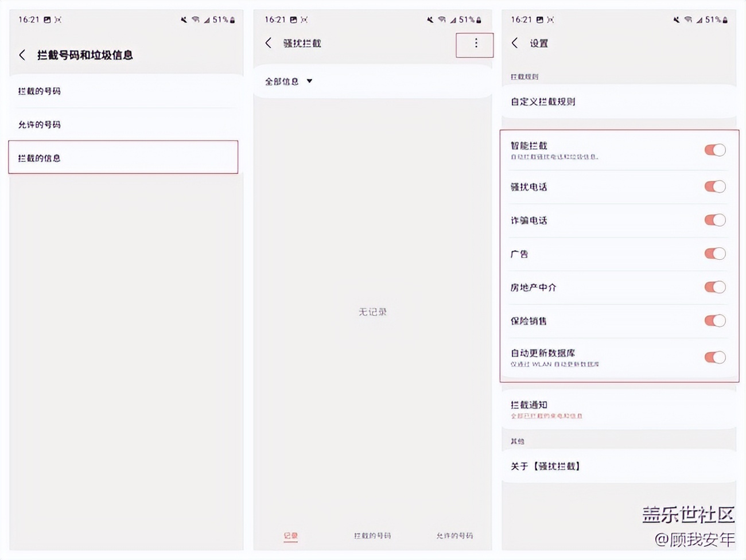
Task: Toggle the 自动更新数据库 switch
Action: tap(714, 357)
